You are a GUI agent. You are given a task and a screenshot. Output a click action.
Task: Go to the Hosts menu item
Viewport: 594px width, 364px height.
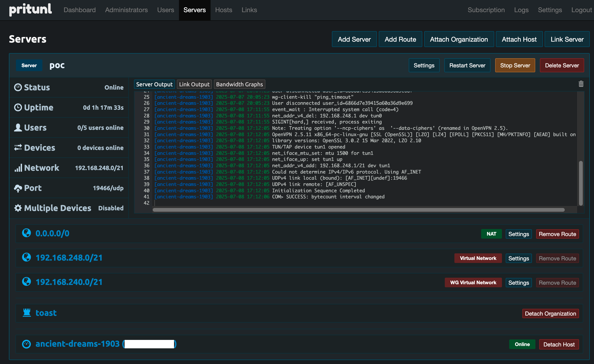pos(223,10)
